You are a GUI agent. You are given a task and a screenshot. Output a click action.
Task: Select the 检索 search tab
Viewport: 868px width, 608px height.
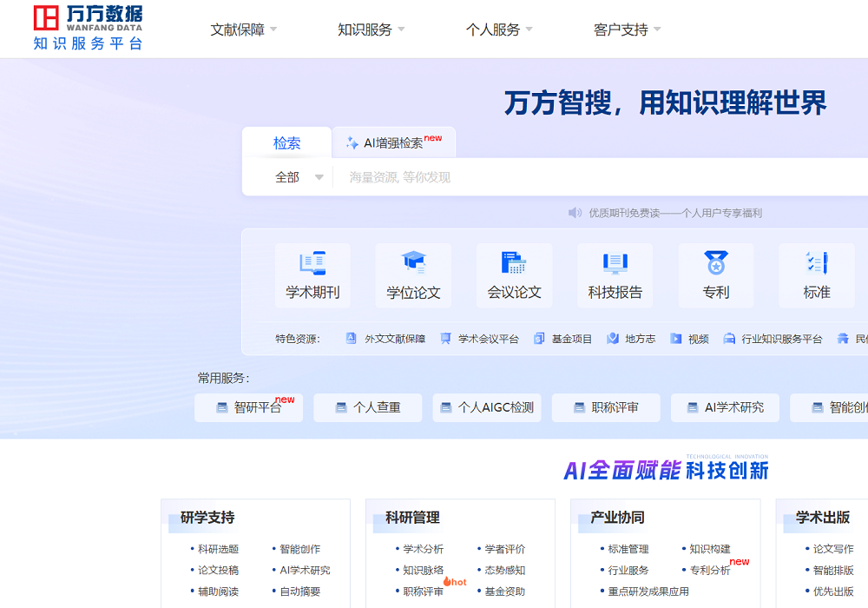(x=287, y=142)
